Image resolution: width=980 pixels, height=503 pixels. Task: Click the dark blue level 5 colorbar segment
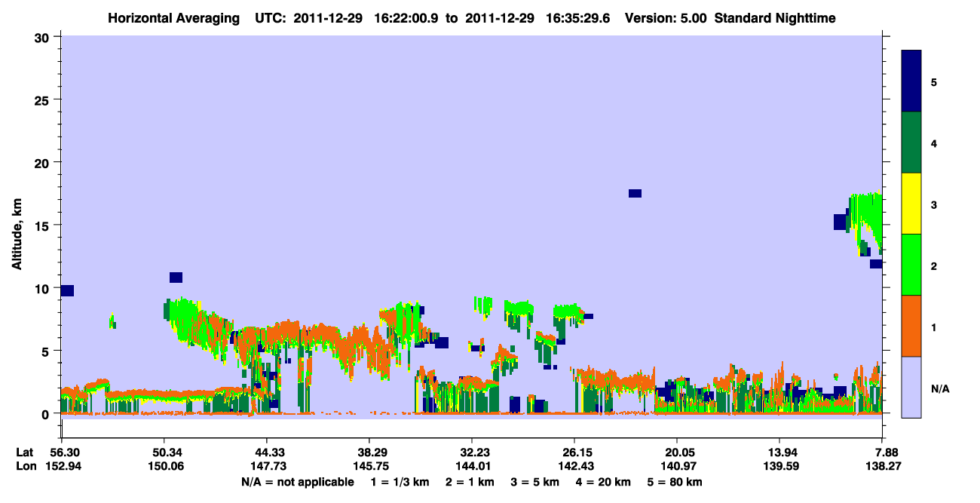pyautogui.click(x=911, y=81)
